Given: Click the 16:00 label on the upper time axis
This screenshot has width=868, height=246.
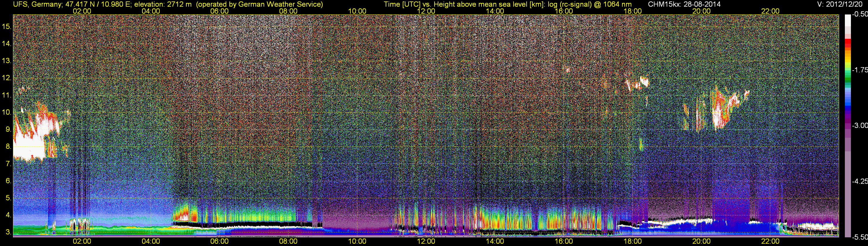Looking at the screenshot, I should click(x=564, y=11).
